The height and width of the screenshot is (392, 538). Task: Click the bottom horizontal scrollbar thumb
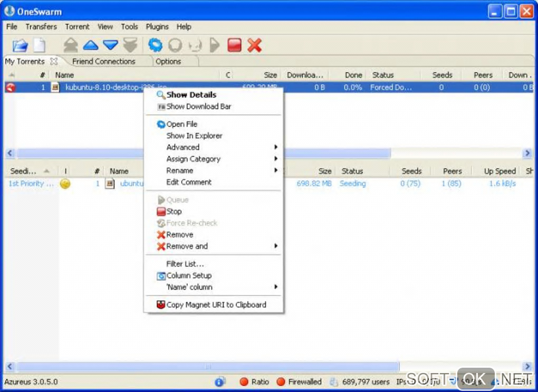click(x=208, y=367)
